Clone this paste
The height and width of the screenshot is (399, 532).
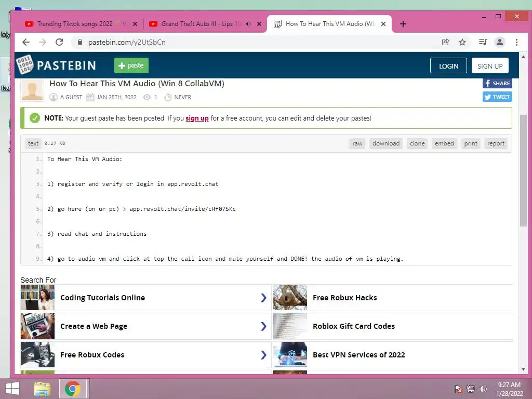click(x=417, y=143)
